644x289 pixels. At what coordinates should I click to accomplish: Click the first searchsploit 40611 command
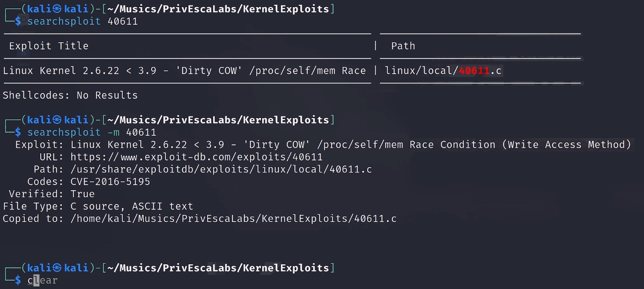coord(82,21)
